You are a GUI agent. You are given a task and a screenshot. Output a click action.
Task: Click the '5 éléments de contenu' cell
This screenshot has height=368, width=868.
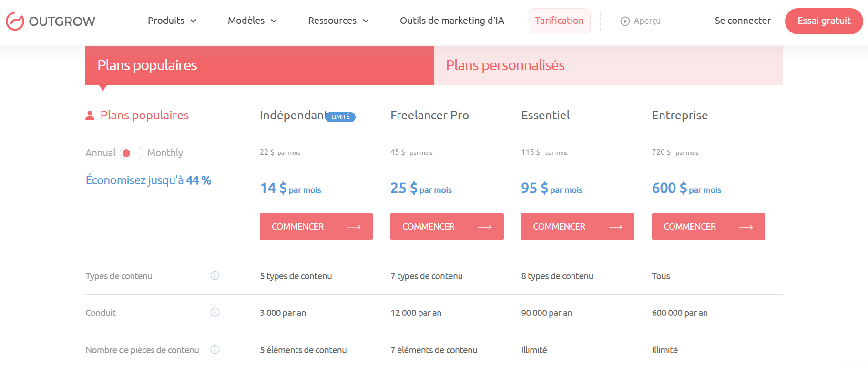click(x=303, y=350)
